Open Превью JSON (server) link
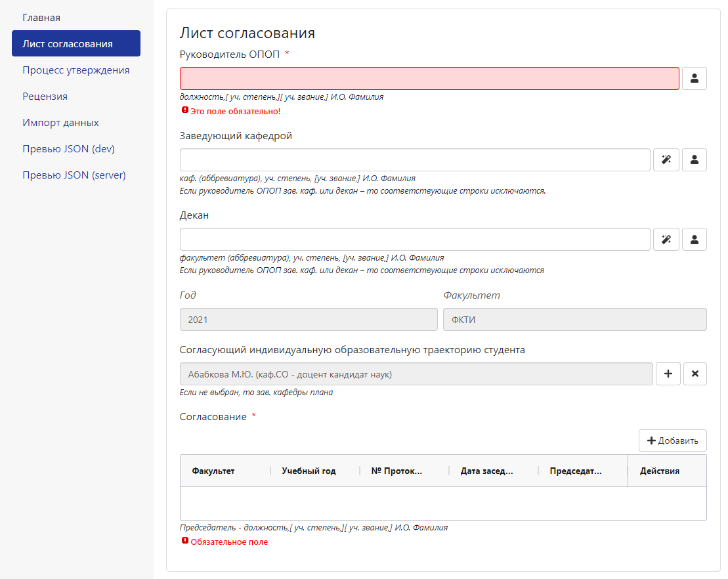This screenshot has width=728, height=579. tap(74, 175)
